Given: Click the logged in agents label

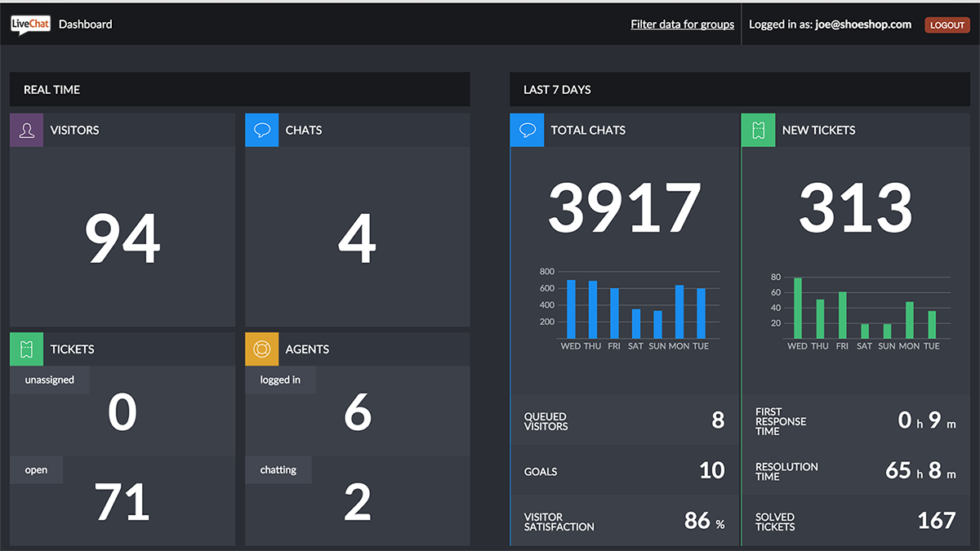Looking at the screenshot, I should 280,380.
